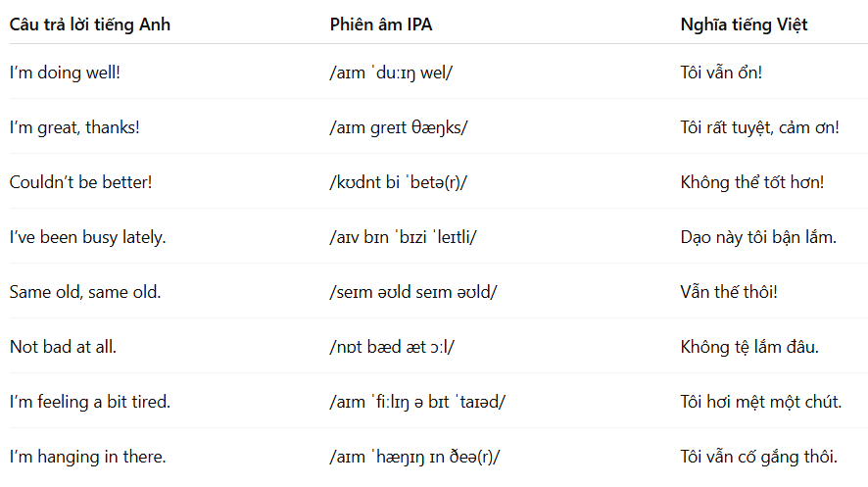Click 'I'm hanging in there.' text
The height and width of the screenshot is (487, 868).
pos(87,457)
